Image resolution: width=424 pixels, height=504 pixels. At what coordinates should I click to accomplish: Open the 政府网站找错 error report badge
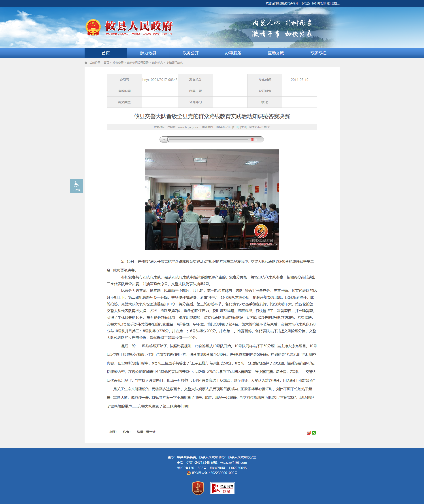pyautogui.click(x=222, y=488)
